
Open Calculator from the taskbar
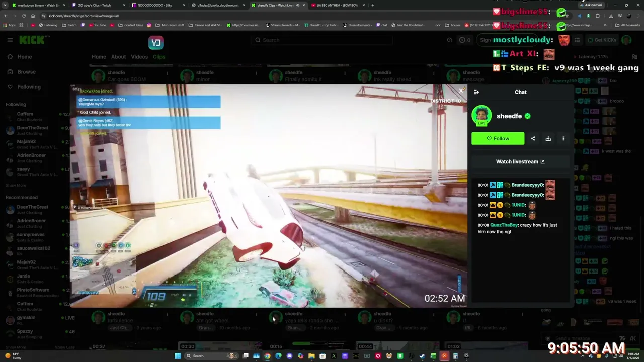455,356
